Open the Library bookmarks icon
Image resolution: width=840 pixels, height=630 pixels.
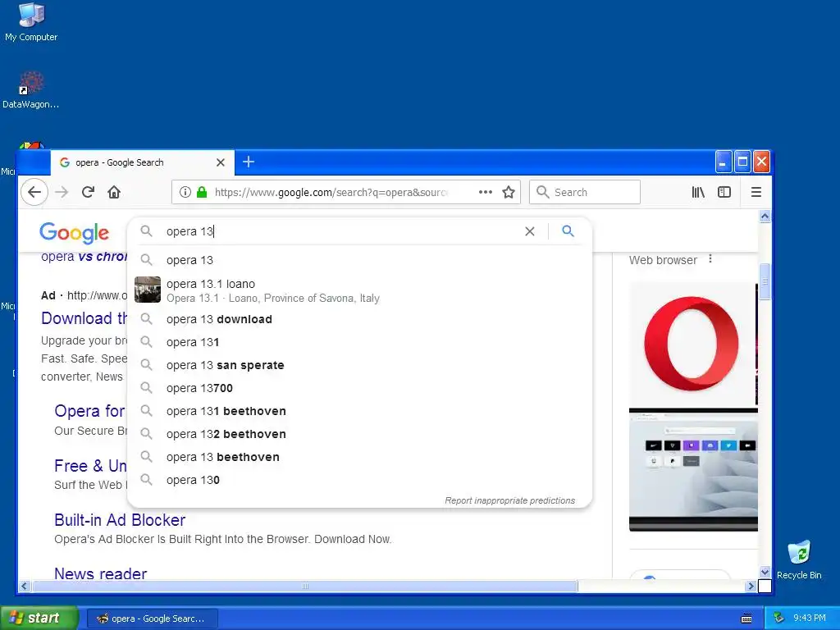coord(698,192)
